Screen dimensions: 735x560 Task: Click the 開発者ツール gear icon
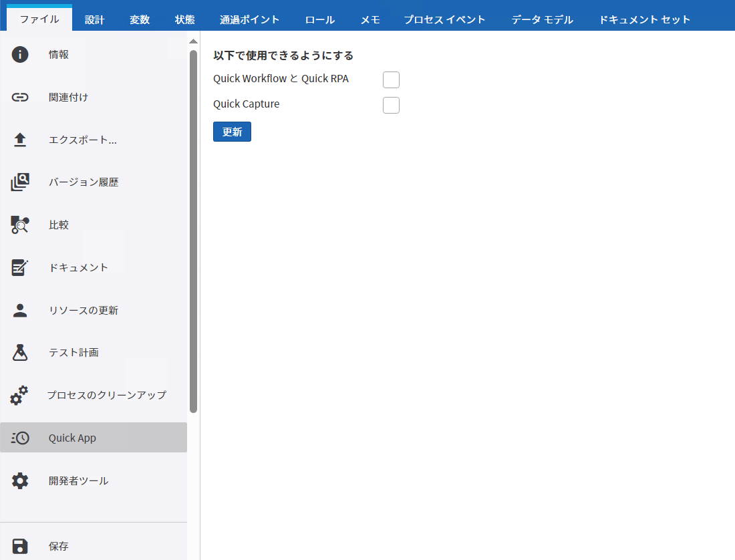[x=19, y=480]
